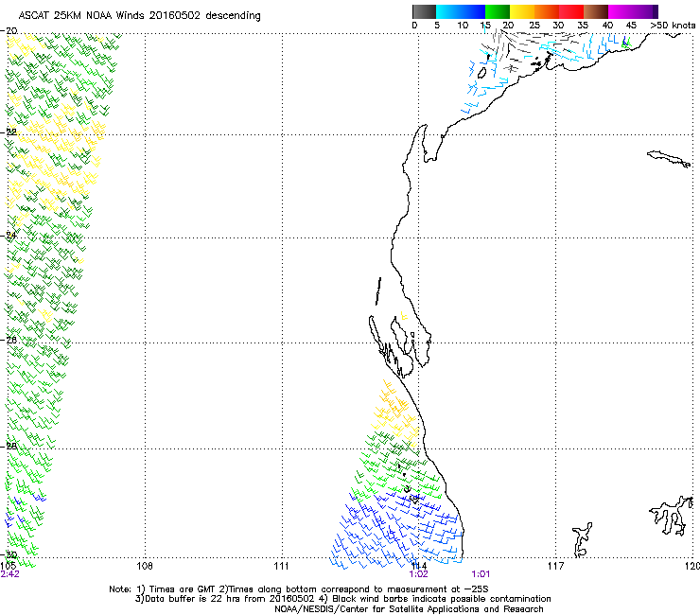Click the '-30' latitude label
700x615 pixels.
9,554
